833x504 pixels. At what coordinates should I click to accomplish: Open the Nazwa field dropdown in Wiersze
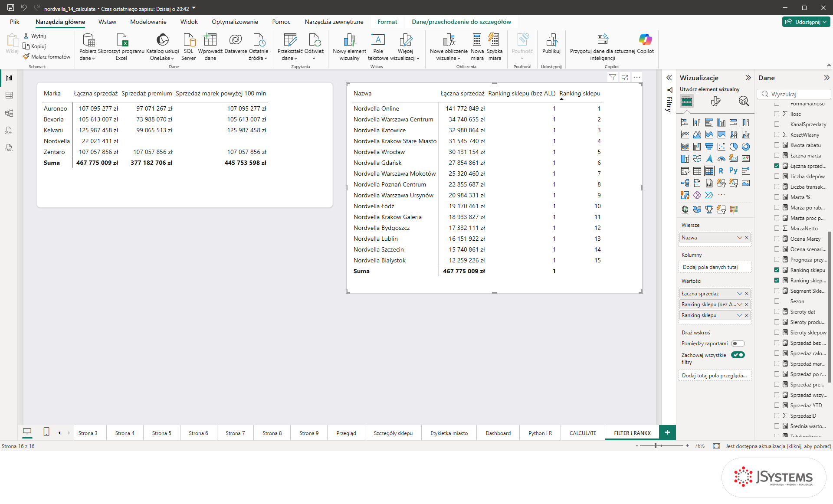coord(739,238)
